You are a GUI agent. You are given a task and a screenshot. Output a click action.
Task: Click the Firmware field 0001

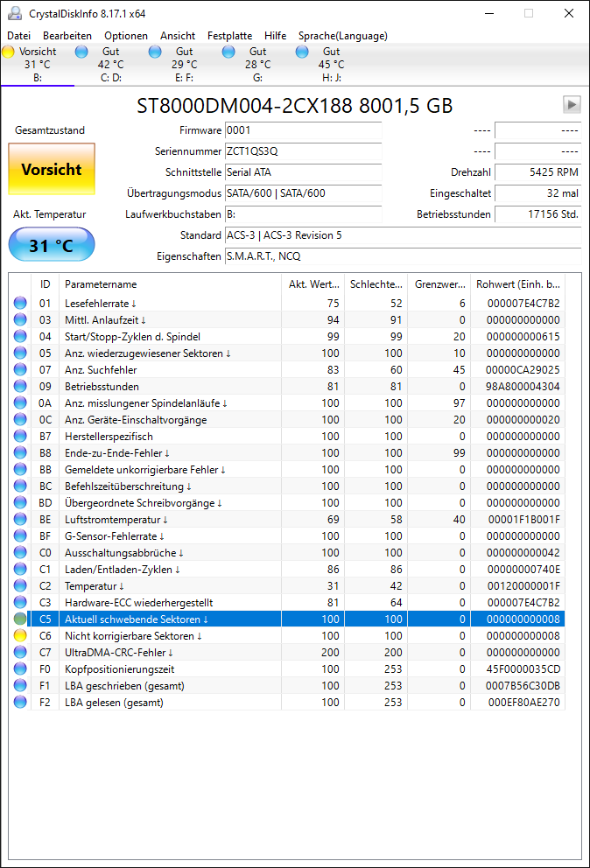304,130
